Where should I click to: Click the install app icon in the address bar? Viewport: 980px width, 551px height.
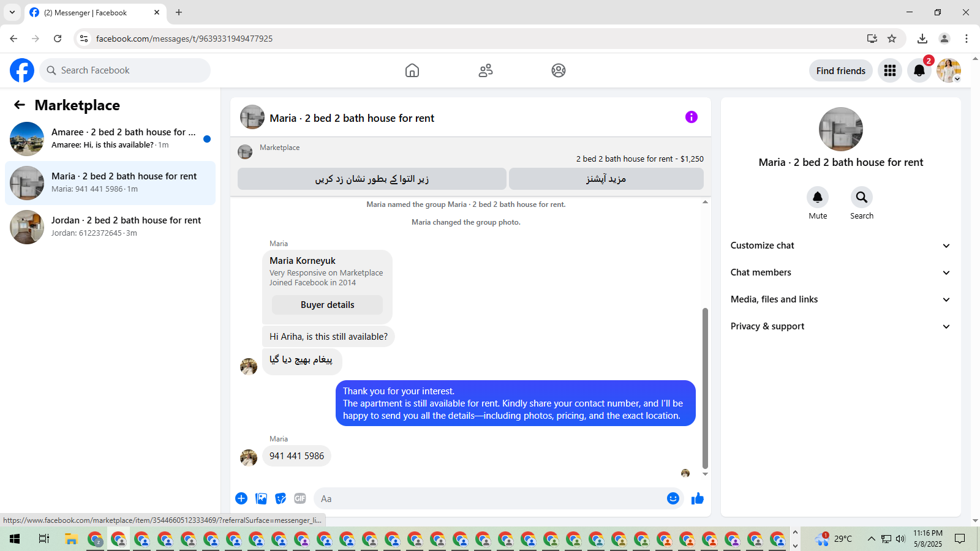pyautogui.click(x=872, y=39)
